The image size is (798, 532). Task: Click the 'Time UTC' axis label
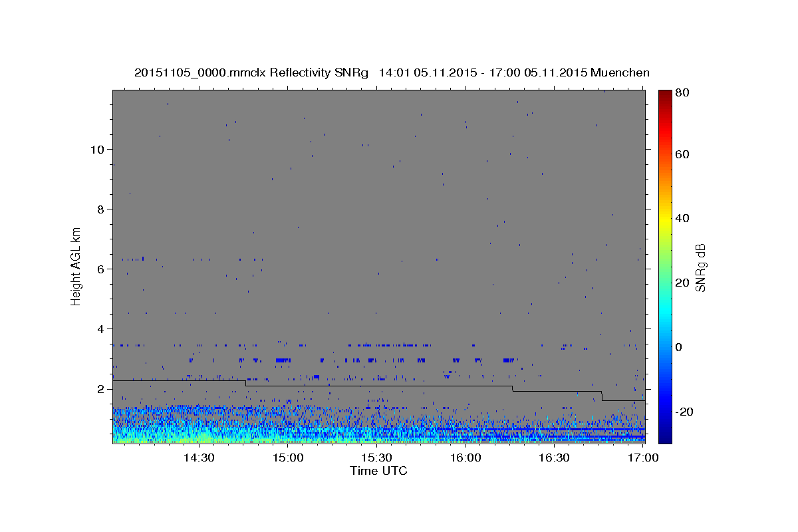378,471
